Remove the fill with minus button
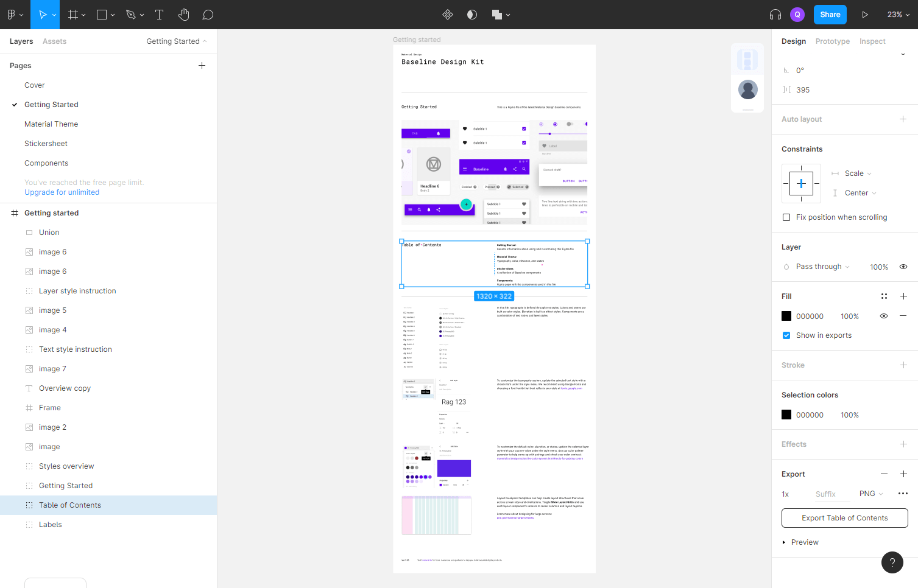 pos(903,316)
